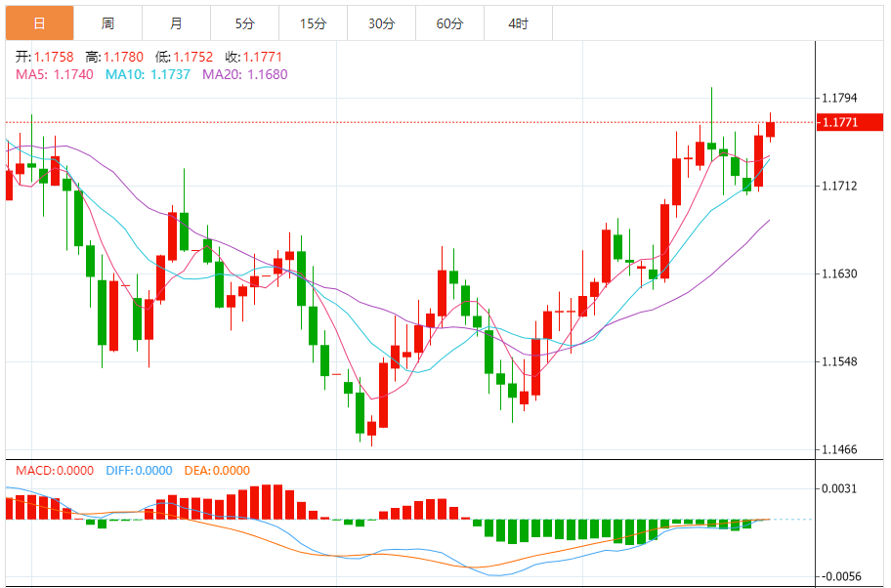Click the 1.1794 price axis label
The width and height of the screenshot is (891, 588).
840,98
